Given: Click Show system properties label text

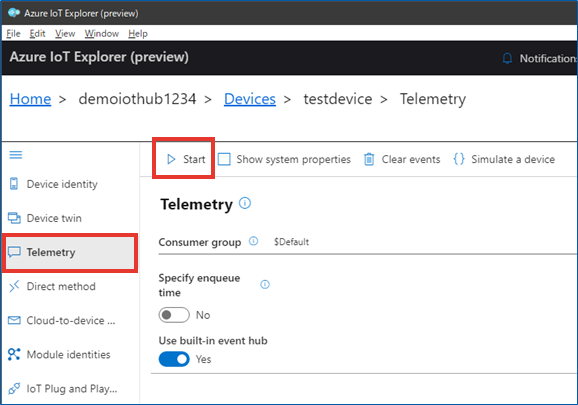Looking at the screenshot, I should tap(293, 159).
